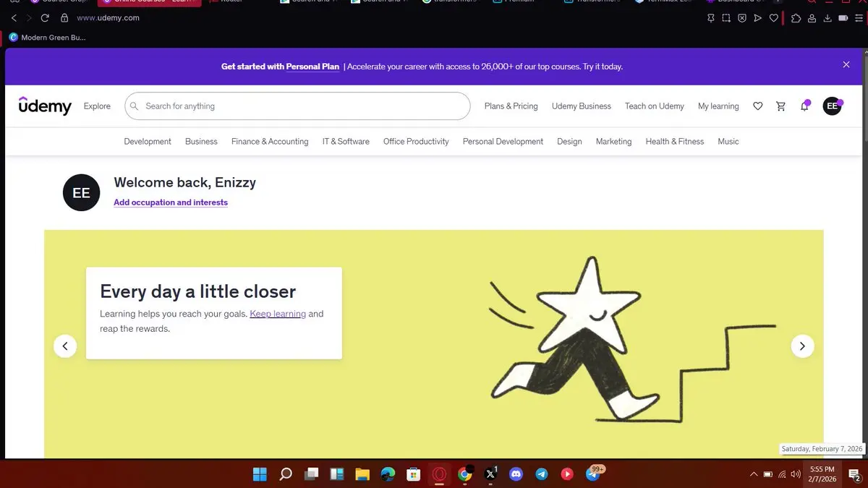Show previous carousel slide

tap(65, 346)
